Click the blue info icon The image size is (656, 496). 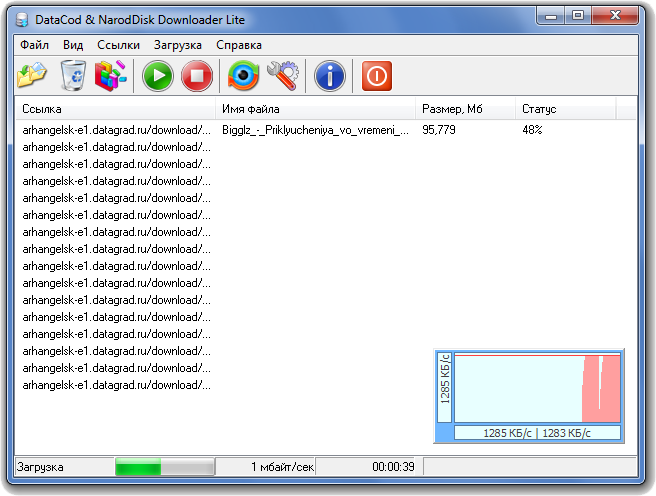[330, 76]
